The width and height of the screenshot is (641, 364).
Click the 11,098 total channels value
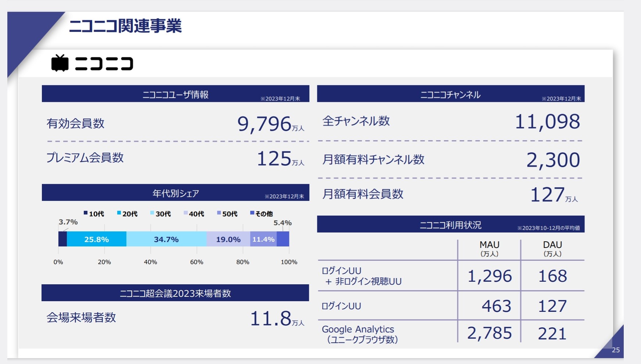[x=547, y=122]
